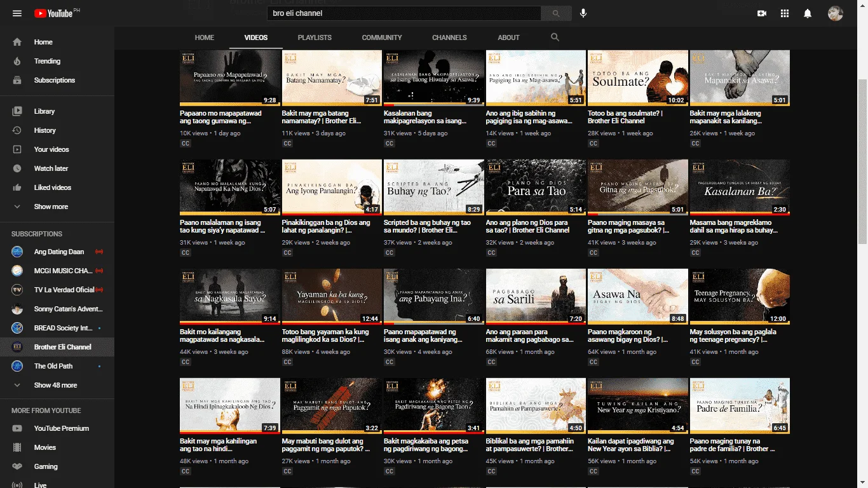Image resolution: width=868 pixels, height=488 pixels.
Task: Open YouTube Premium in sidebar
Action: point(57,428)
